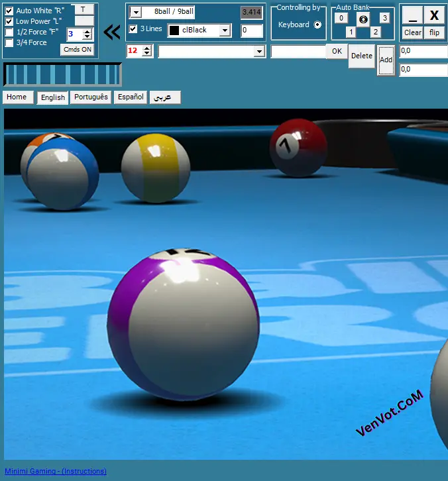Click the 3.414 value field

click(x=252, y=13)
